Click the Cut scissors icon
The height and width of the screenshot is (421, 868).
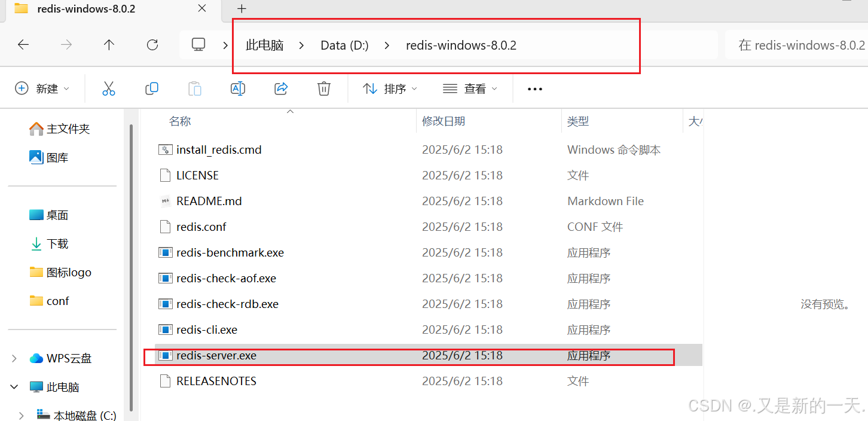(108, 89)
